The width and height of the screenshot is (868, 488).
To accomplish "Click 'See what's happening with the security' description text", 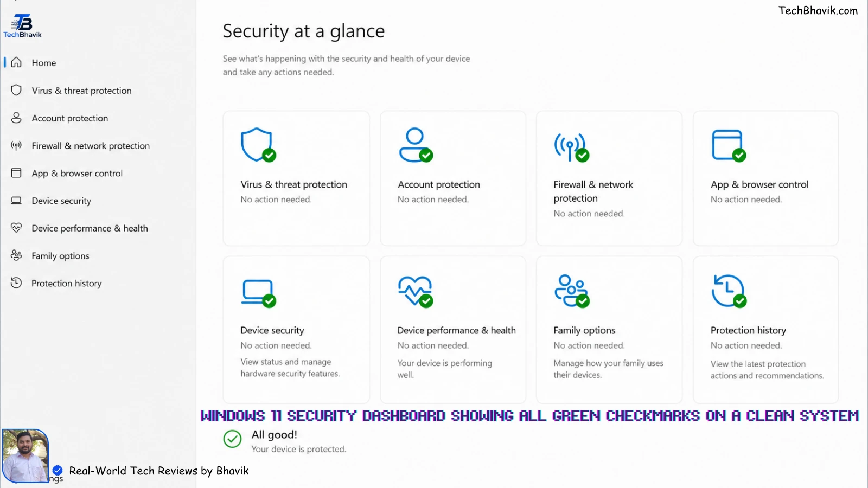I will point(346,65).
